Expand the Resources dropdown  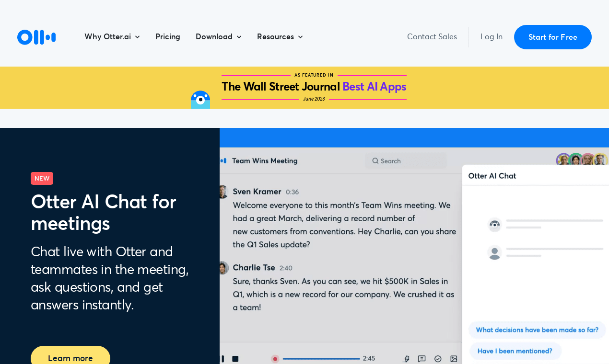point(280,37)
